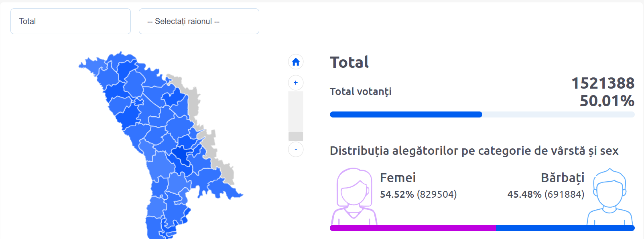Zoom in with the plus button
Image resolution: width=644 pixels, height=239 pixels.
tap(296, 83)
